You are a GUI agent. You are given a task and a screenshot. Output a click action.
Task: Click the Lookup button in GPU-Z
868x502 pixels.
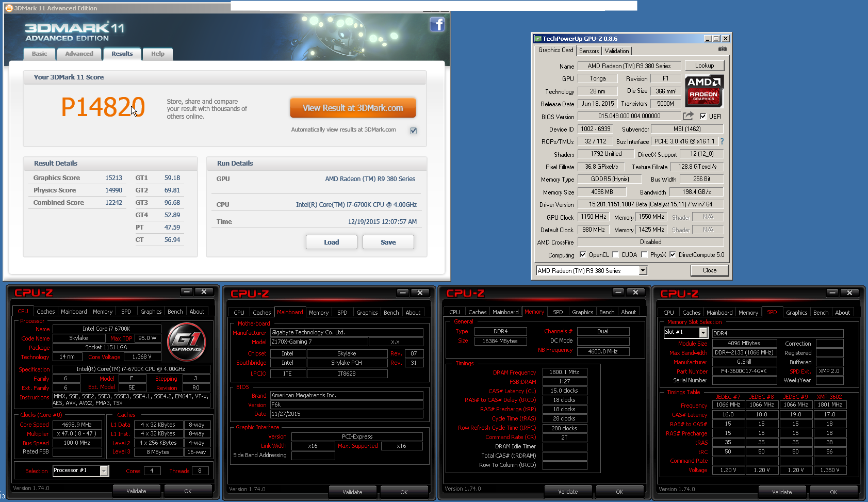coord(705,66)
